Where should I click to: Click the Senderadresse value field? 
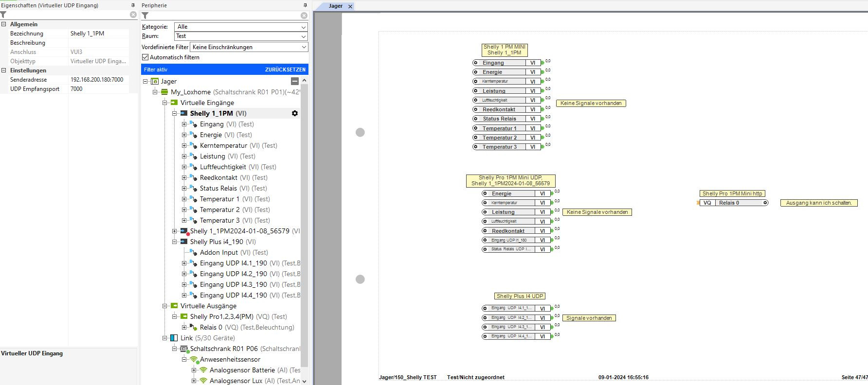tap(99, 80)
